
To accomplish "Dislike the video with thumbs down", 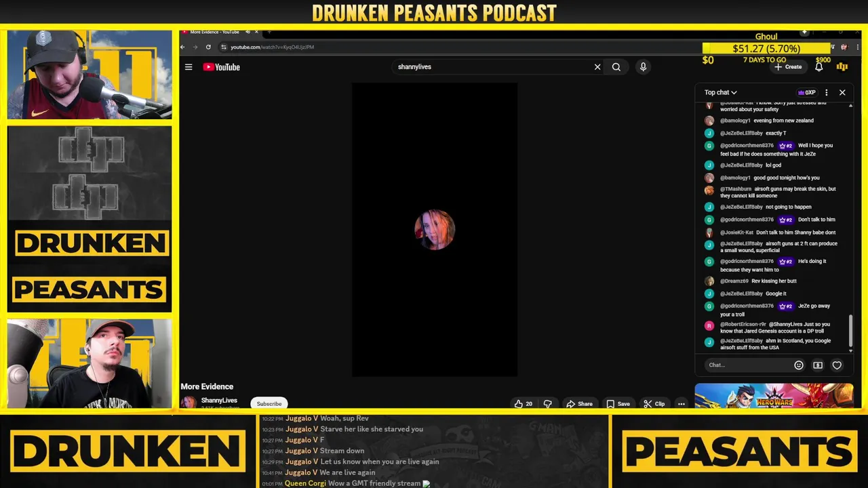I will [548, 404].
